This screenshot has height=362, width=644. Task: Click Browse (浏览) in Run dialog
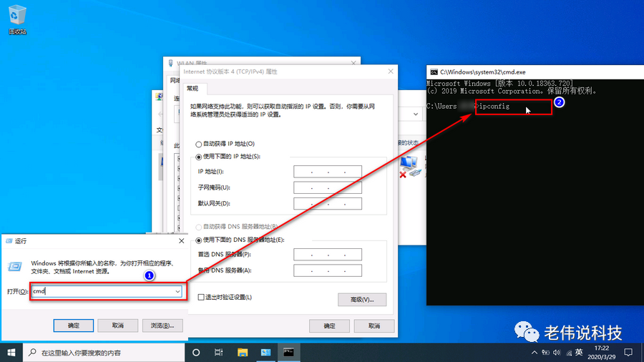(162, 326)
